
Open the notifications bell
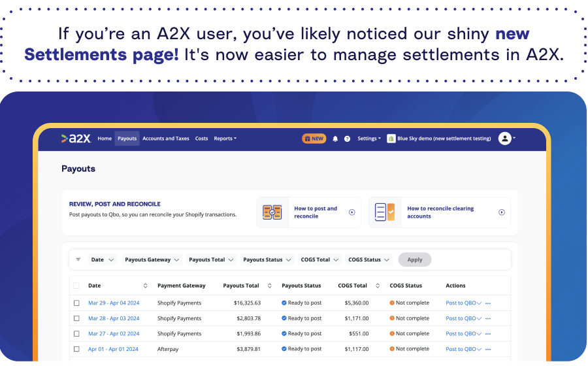tap(335, 139)
